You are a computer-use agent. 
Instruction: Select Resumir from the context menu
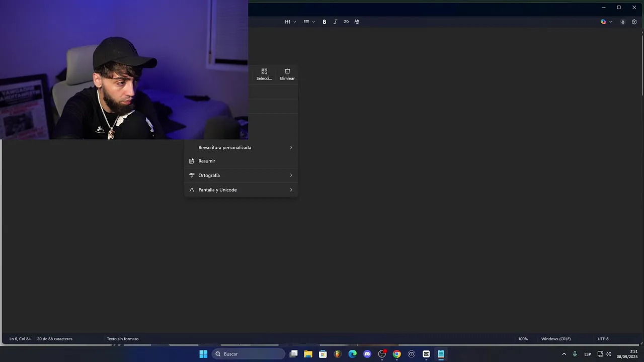click(241, 161)
